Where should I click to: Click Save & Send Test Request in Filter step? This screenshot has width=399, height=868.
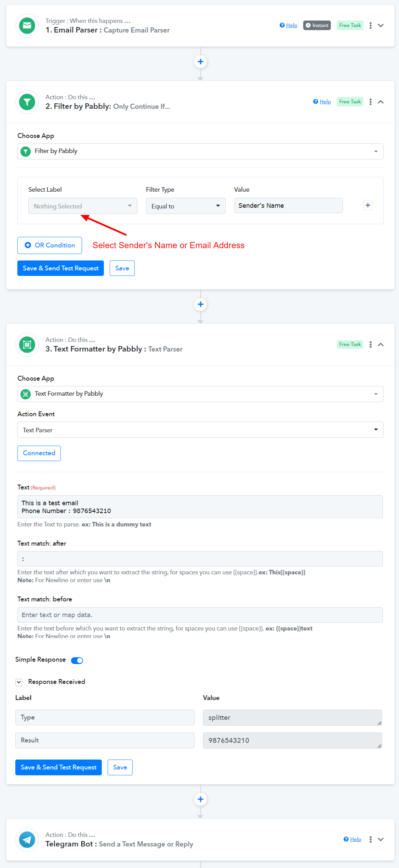[x=61, y=268]
